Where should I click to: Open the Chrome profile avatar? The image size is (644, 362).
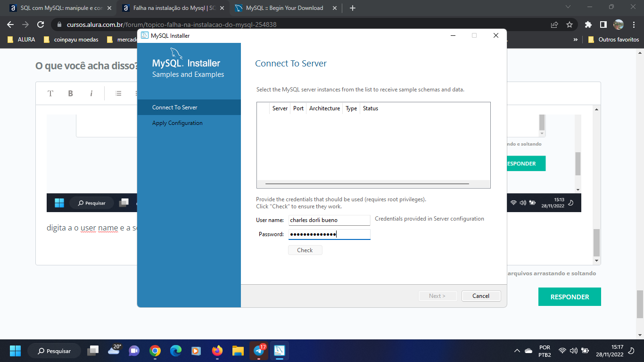619,25
